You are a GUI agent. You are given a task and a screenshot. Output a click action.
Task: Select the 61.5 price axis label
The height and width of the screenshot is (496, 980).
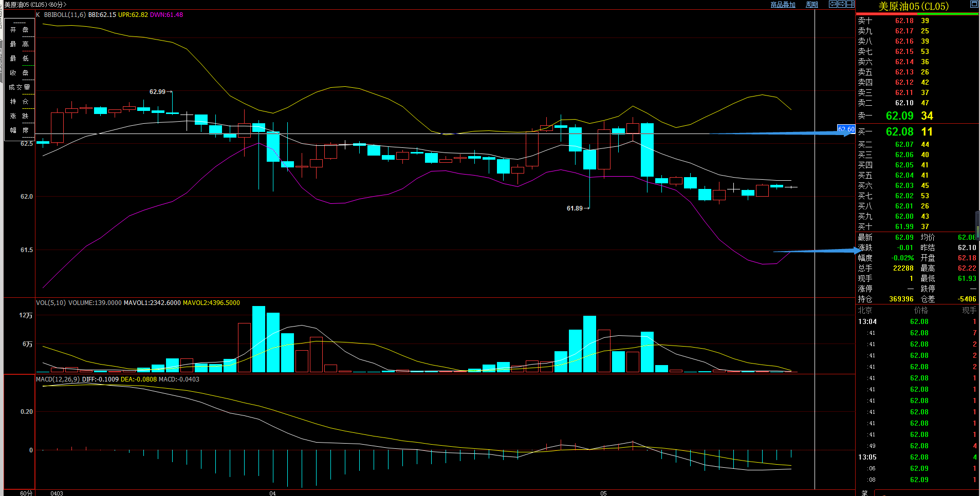pos(26,250)
